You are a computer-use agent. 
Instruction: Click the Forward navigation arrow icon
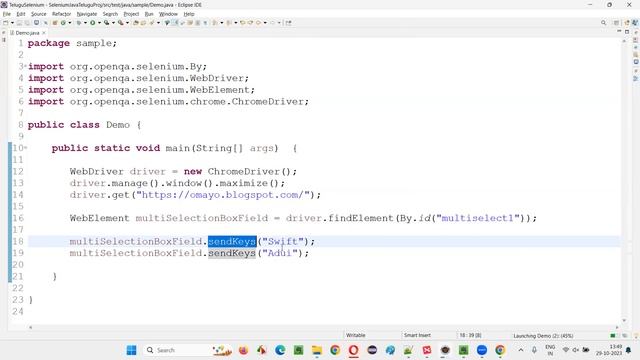pyautogui.click(x=272, y=23)
